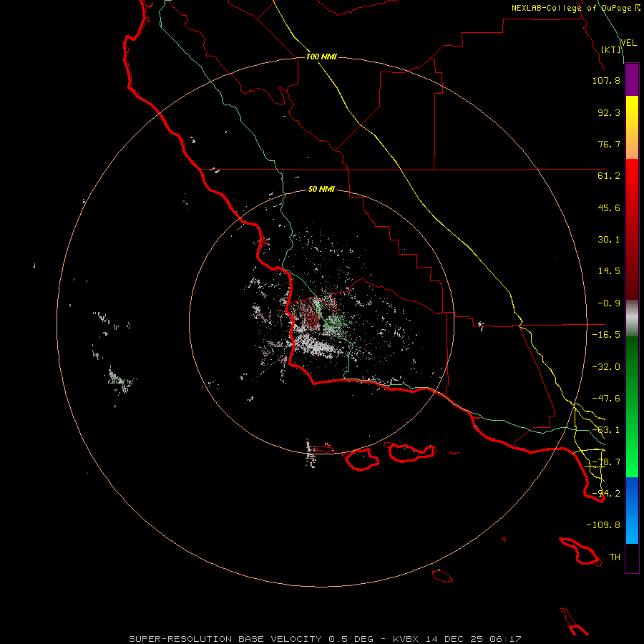Click the 30.1 velocity scale value

click(x=609, y=240)
